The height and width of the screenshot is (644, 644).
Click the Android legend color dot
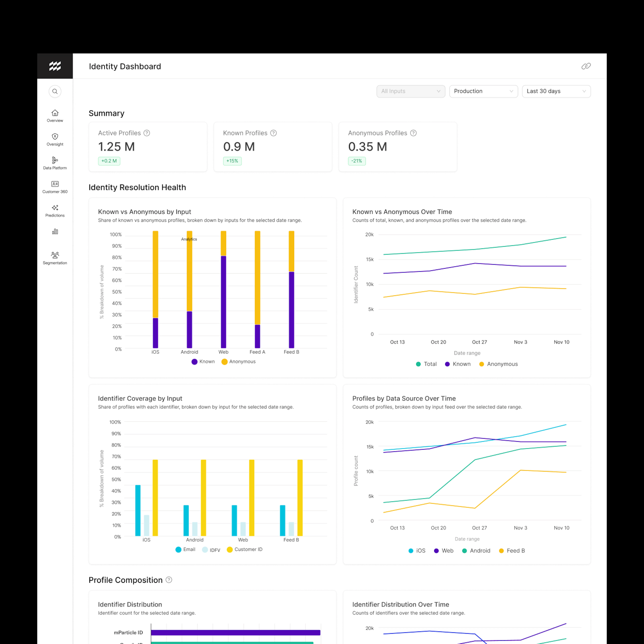click(x=464, y=551)
